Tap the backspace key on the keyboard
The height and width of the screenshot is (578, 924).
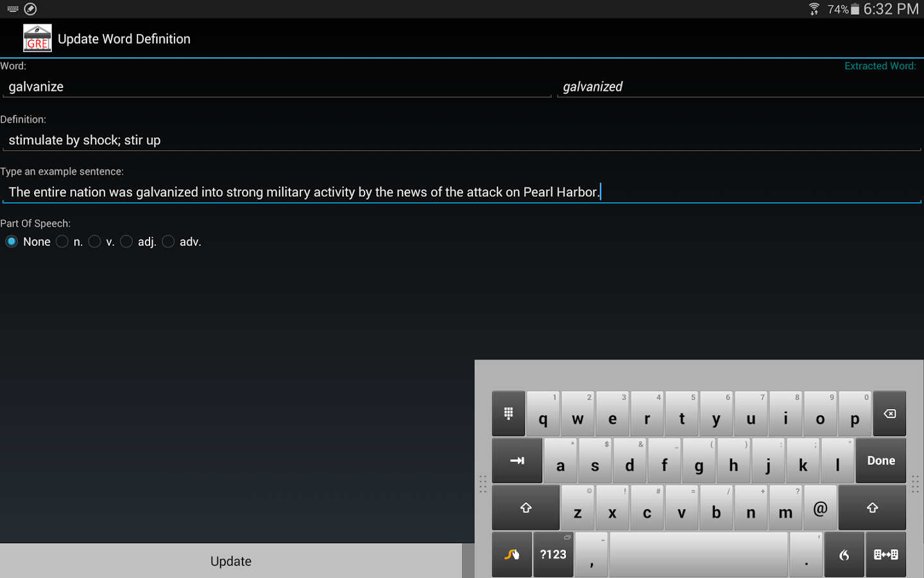tap(889, 414)
